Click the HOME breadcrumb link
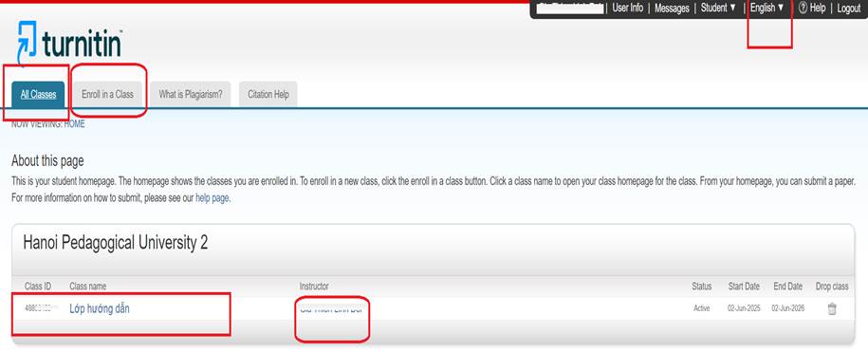Image resolution: width=868 pixels, height=352 pixels. 75,124
